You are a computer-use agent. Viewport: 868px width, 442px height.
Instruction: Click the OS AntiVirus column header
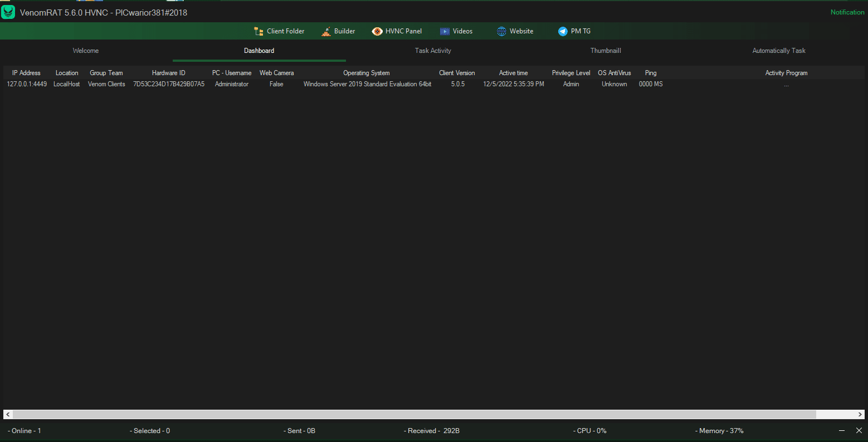click(615, 73)
